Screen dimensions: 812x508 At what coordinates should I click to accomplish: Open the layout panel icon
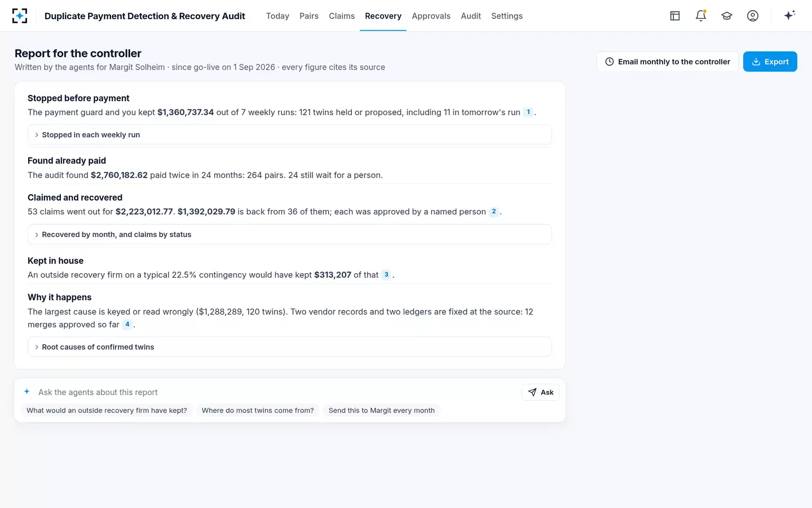675,16
